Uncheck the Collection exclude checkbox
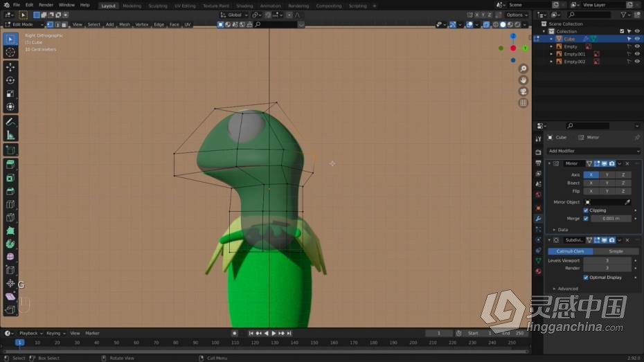644x362 pixels. pyautogui.click(x=622, y=31)
